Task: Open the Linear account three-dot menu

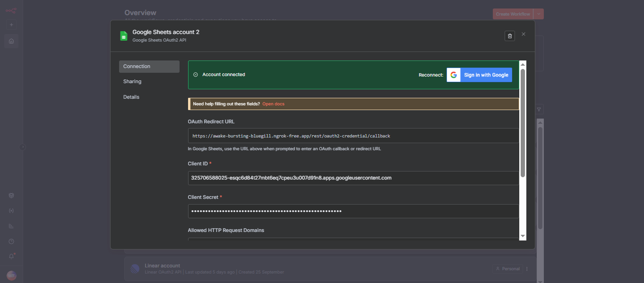Action: tap(527, 268)
